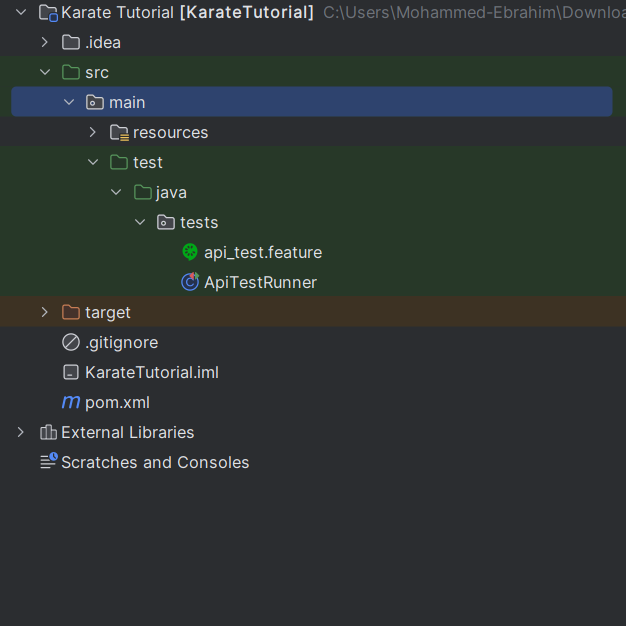Screen dimensions: 626x626
Task: Select the pom.xml file
Action: click(x=117, y=402)
